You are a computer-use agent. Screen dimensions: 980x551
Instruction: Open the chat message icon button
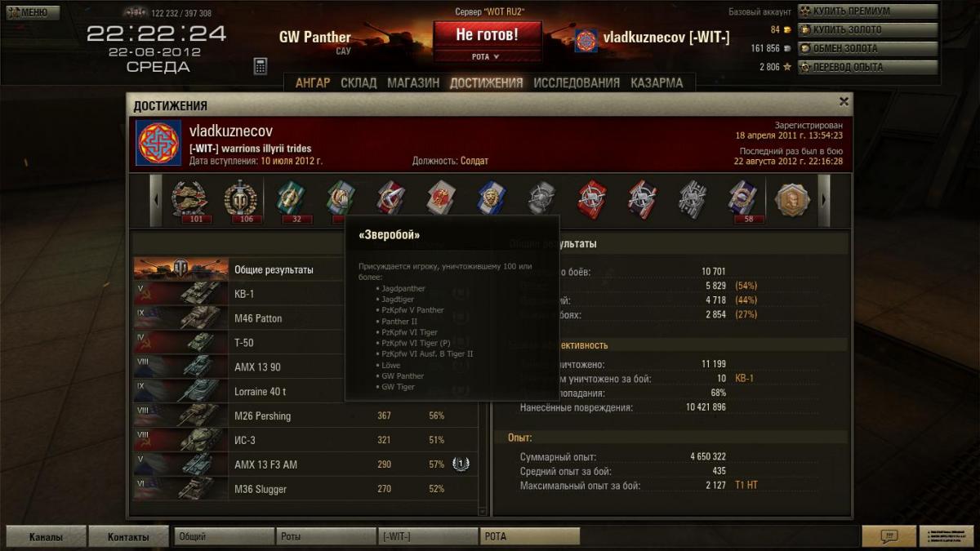coord(889,536)
